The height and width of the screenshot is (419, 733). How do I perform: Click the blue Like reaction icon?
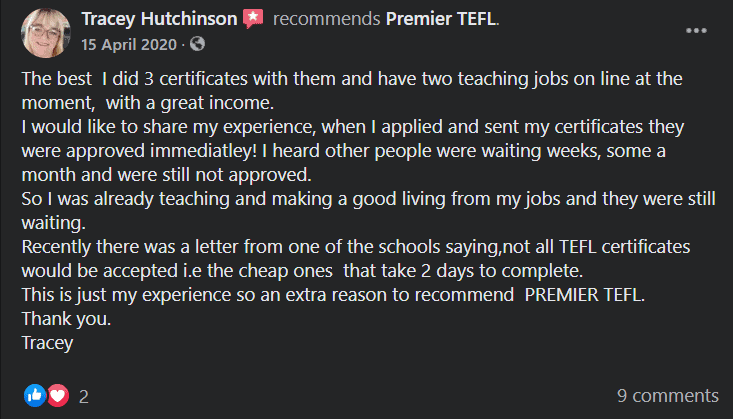[37, 395]
